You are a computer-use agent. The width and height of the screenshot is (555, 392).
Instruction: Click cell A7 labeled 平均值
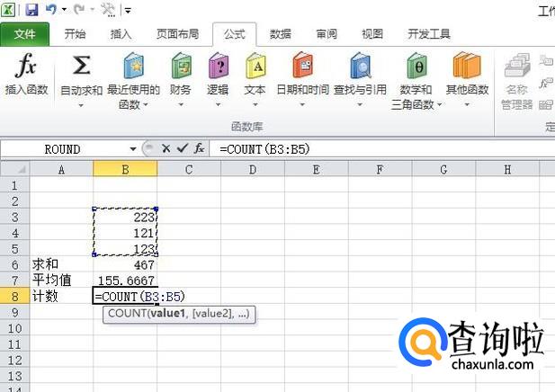(x=61, y=281)
